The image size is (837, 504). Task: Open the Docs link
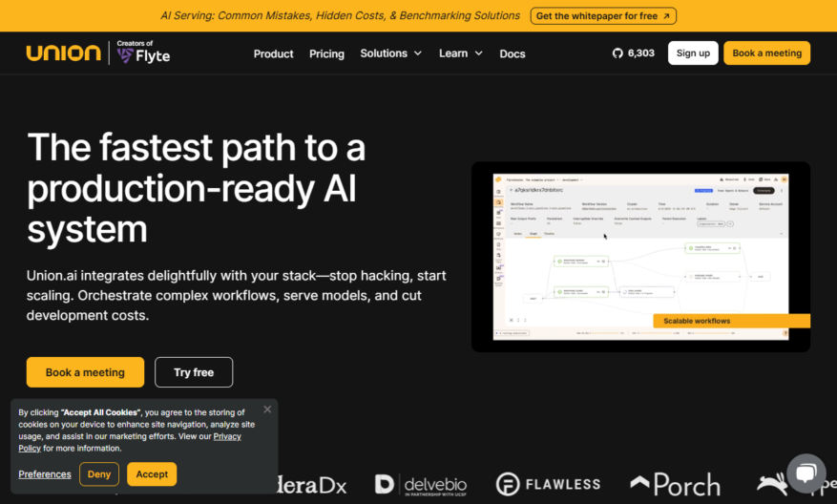[x=513, y=53]
